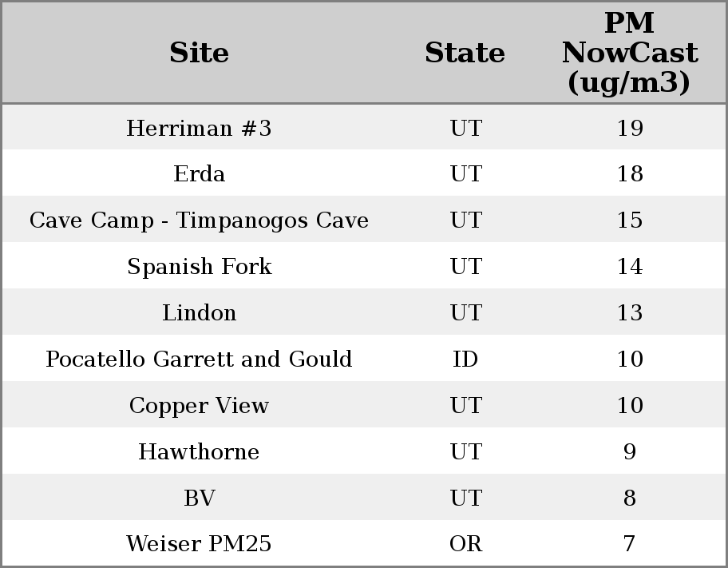This screenshot has width=728, height=568.
Task: Click the Cave Camp - Timpanogos Cave cell
Action: click(199, 220)
